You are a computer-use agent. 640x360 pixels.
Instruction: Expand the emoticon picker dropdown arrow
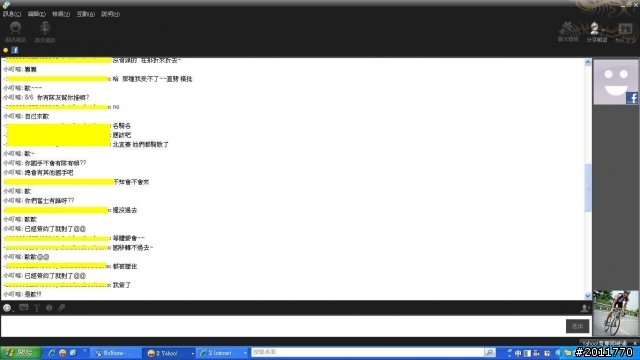(x=13, y=310)
